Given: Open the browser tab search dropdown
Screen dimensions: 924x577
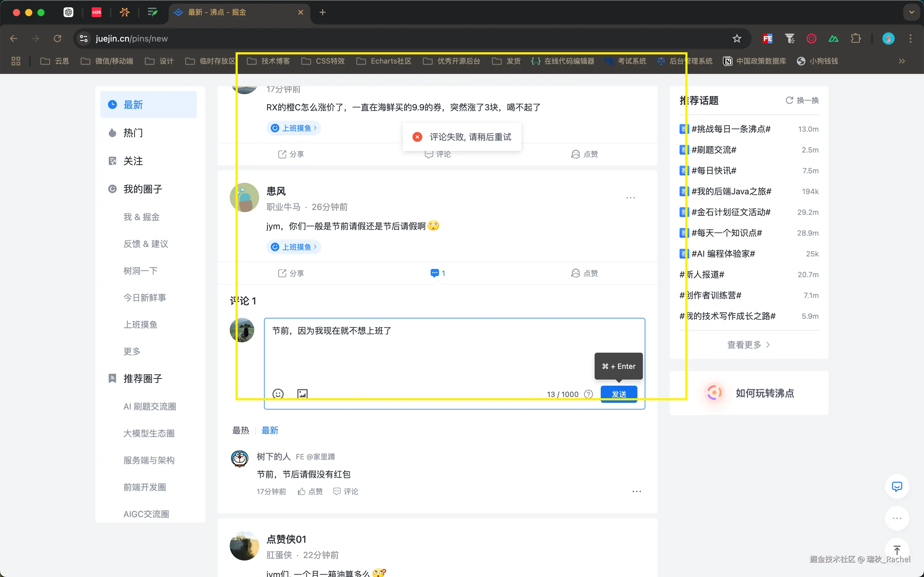Looking at the screenshot, I should (911, 12).
